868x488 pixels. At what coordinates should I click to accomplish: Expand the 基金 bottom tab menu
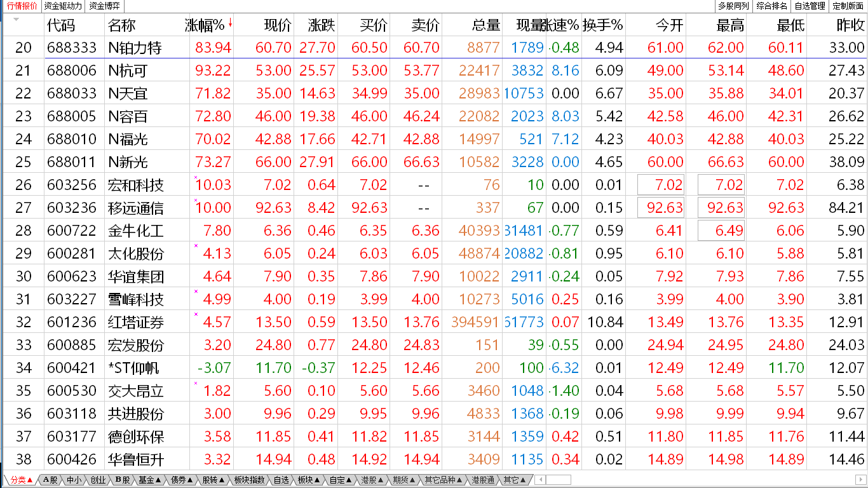(150, 480)
